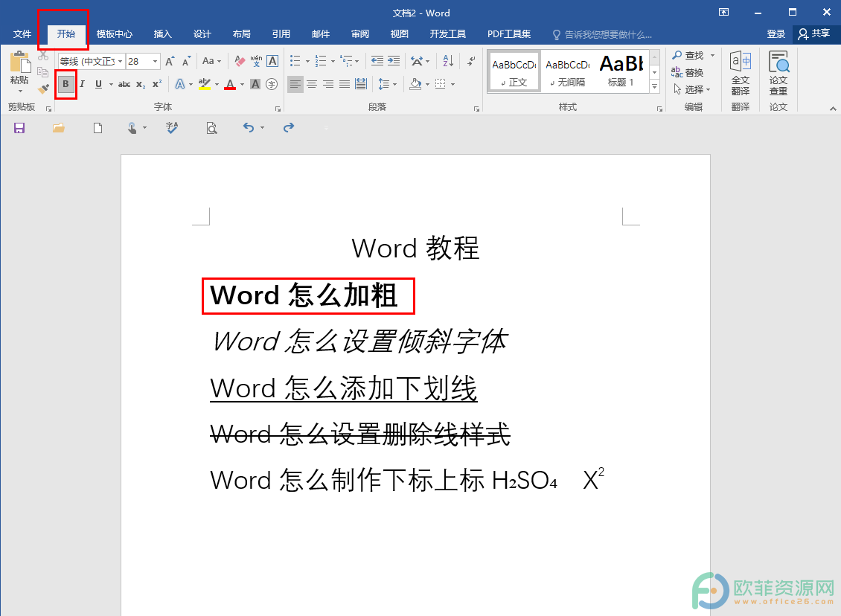Click the Format Painter brush icon
This screenshot has height=616, width=841.
pyautogui.click(x=43, y=89)
